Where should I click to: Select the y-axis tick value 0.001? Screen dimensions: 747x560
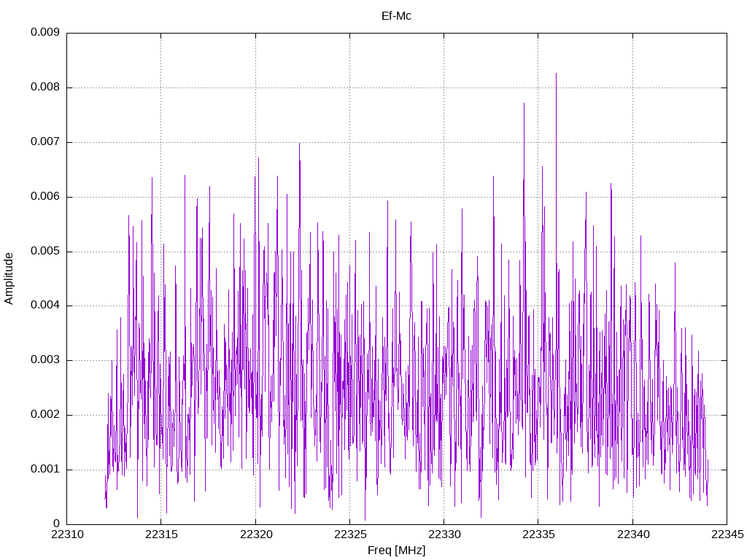click(x=45, y=469)
